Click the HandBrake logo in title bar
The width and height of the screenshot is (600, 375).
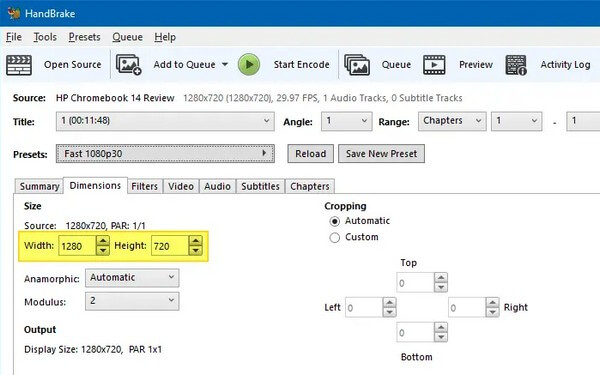coord(14,13)
